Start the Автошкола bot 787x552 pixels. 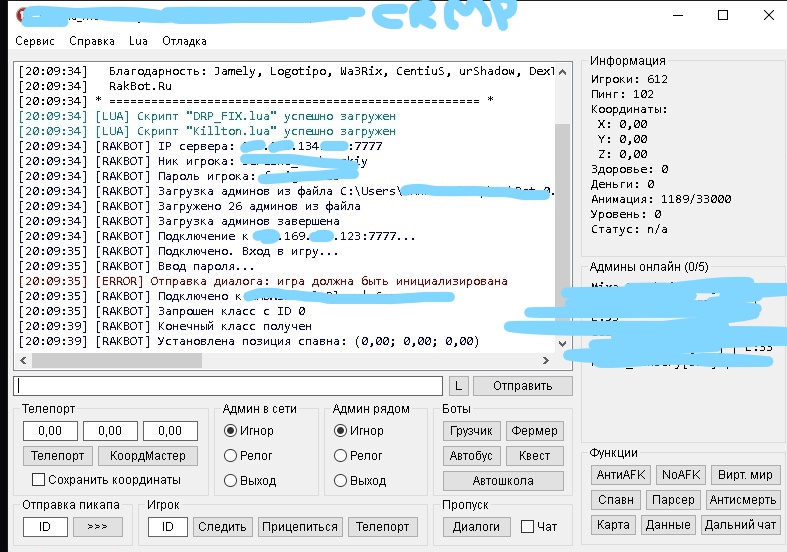[x=503, y=480]
